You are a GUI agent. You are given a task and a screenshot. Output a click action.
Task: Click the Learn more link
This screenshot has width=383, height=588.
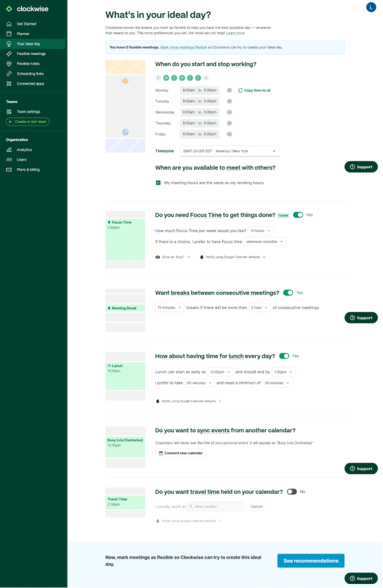(x=235, y=33)
